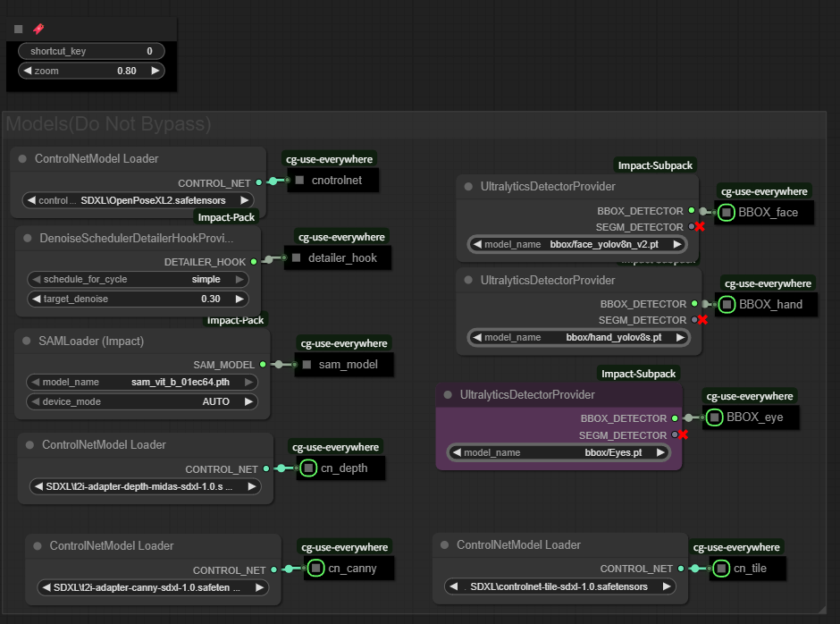The height and width of the screenshot is (624, 840).
Task: Open the bbox/face_yolov8n_v2.pt model selector
Action: click(x=577, y=244)
